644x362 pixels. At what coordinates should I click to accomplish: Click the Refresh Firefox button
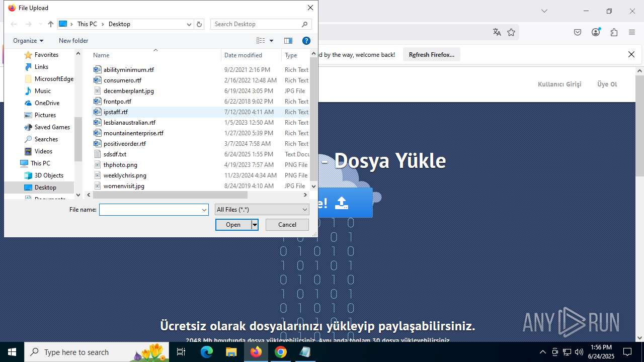click(432, 54)
